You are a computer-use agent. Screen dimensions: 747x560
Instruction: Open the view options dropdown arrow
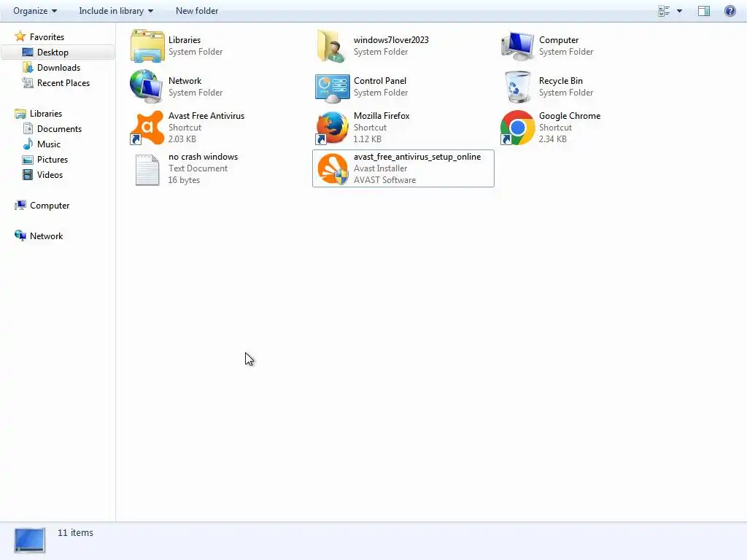[x=679, y=11]
